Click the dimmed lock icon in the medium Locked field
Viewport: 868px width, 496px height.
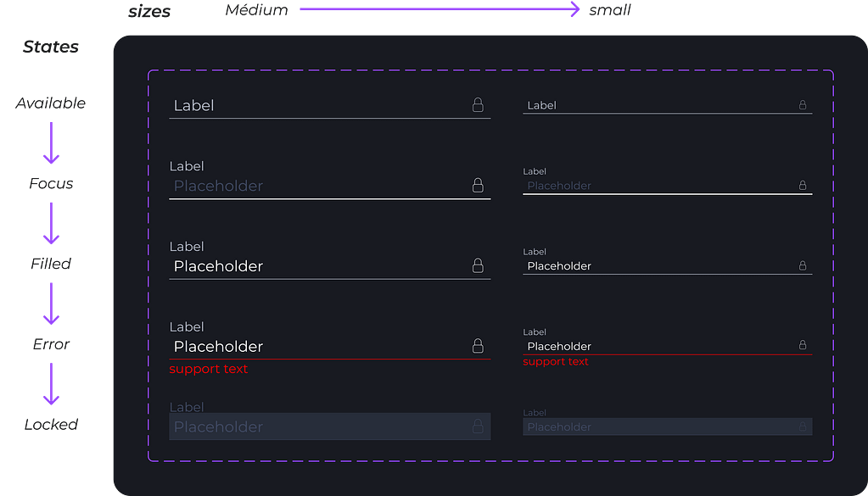click(x=478, y=426)
